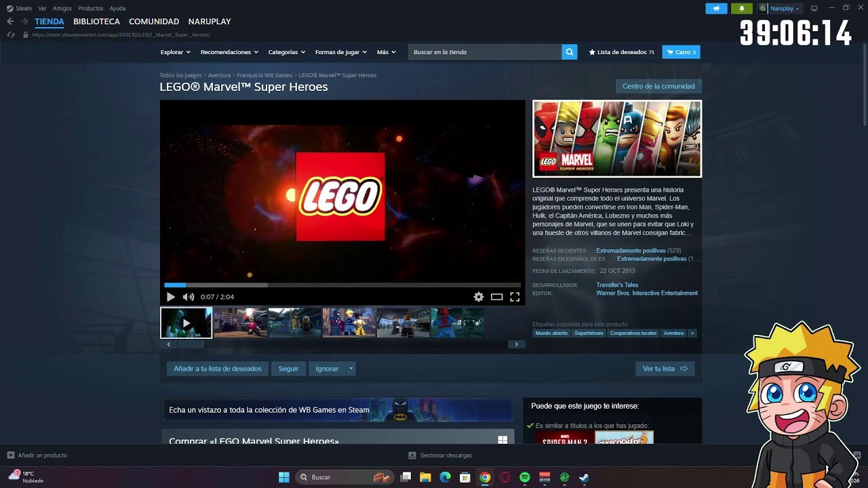The height and width of the screenshot is (488, 868).
Task: Expand the Formas de jugar dropdown
Action: 341,52
